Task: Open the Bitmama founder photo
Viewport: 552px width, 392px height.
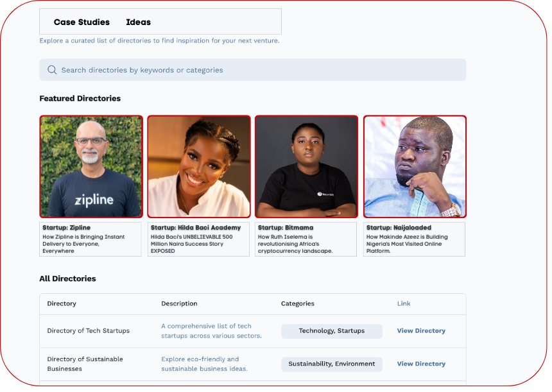Action: (x=306, y=167)
